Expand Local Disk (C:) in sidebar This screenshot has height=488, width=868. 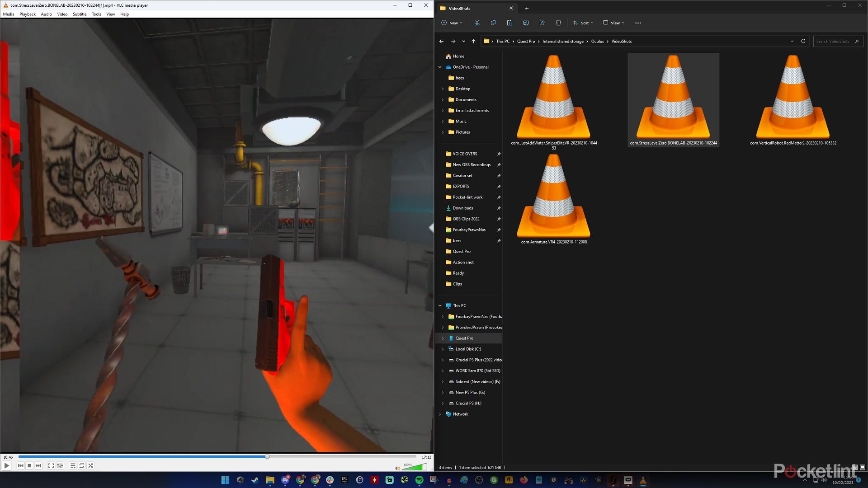click(x=443, y=349)
